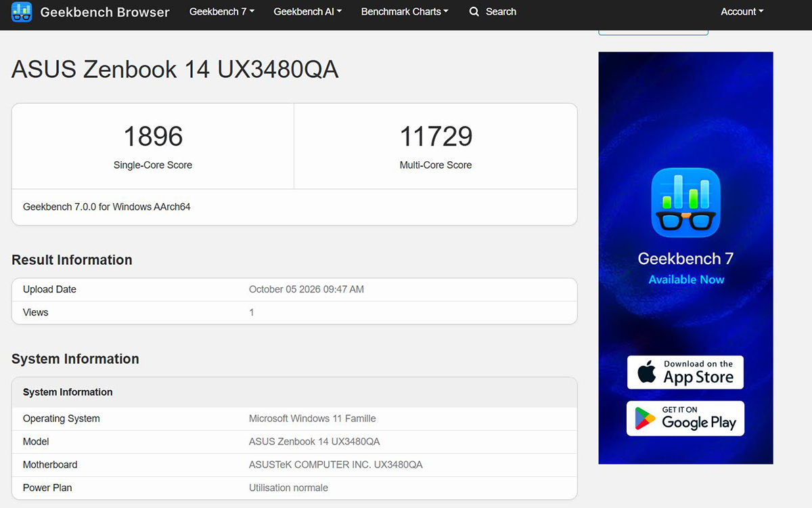
Task: Click the October 05 2026 09:47 AM value
Action: 307,289
